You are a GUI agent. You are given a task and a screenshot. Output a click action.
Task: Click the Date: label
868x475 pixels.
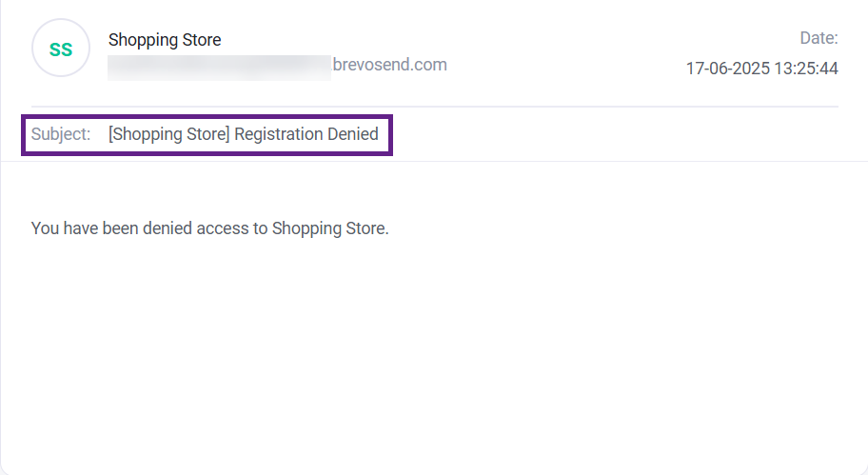point(819,38)
